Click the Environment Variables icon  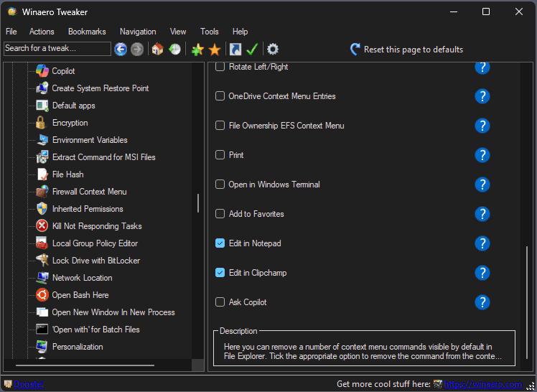(42, 140)
